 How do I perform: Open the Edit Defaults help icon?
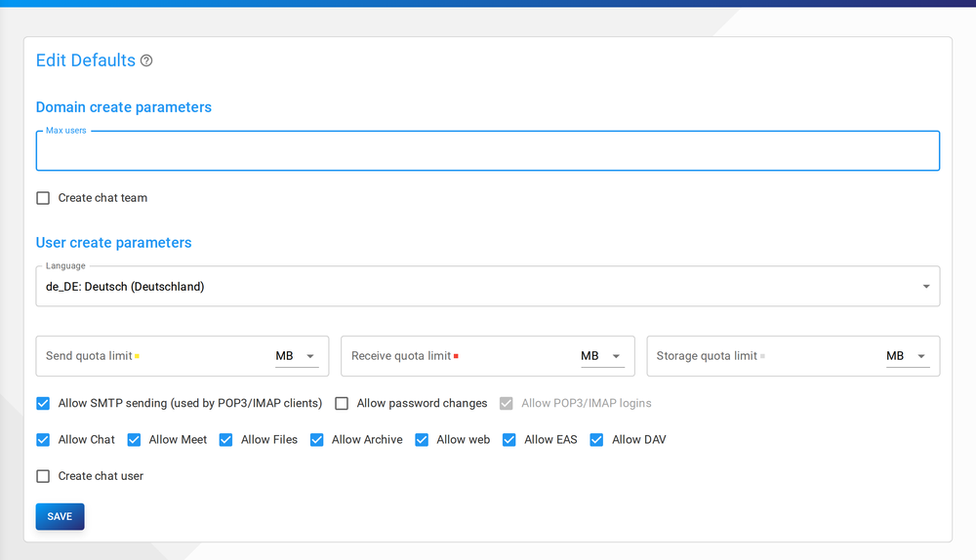pyautogui.click(x=146, y=60)
